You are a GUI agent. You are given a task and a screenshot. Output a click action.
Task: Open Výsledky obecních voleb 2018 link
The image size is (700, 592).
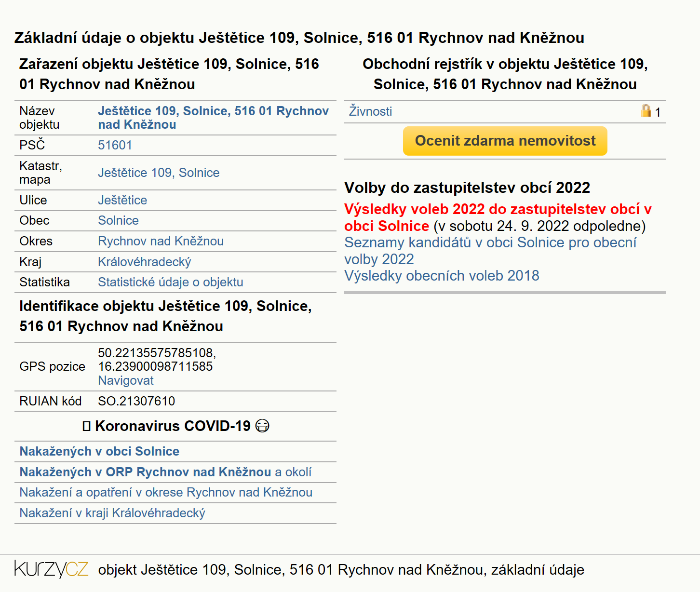[442, 276]
